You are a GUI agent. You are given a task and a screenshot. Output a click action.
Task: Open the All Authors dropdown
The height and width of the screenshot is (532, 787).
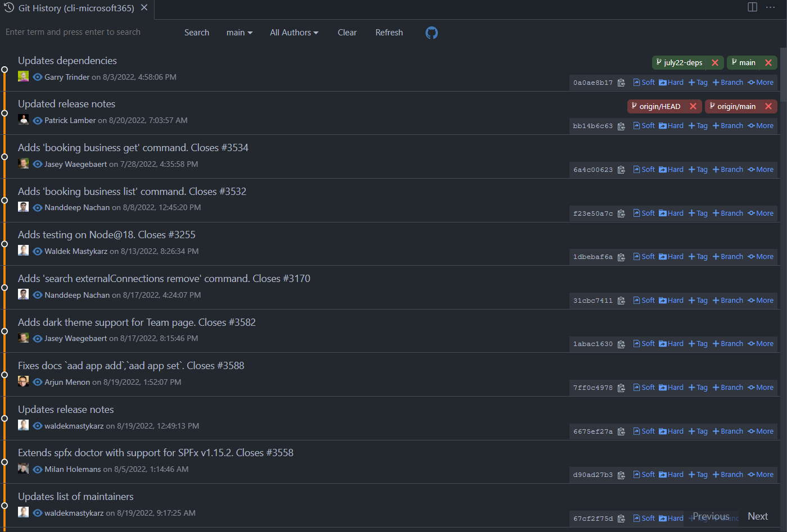(x=294, y=33)
